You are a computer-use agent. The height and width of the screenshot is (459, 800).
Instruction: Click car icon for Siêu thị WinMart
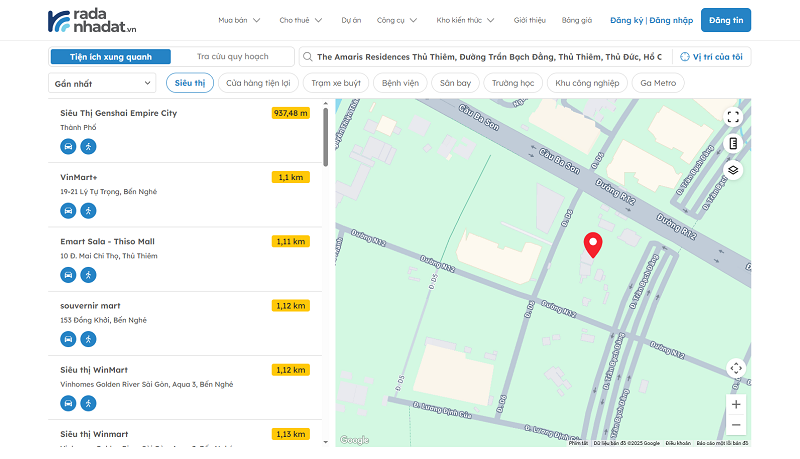[x=68, y=403]
